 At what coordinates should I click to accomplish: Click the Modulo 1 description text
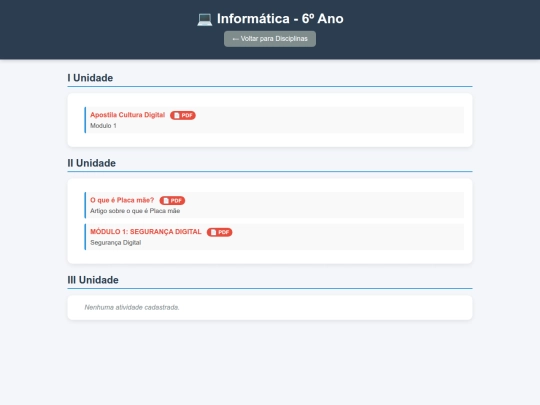pyautogui.click(x=103, y=126)
